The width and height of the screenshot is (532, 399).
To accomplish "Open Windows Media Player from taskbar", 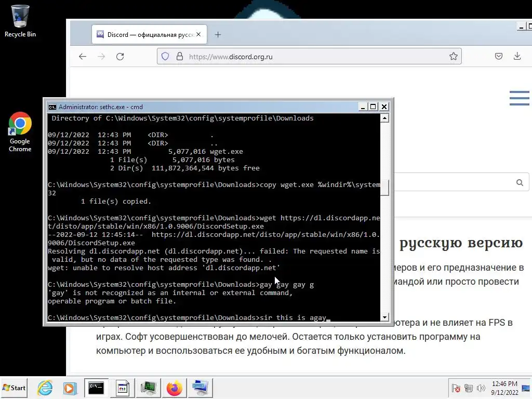I will (x=70, y=388).
